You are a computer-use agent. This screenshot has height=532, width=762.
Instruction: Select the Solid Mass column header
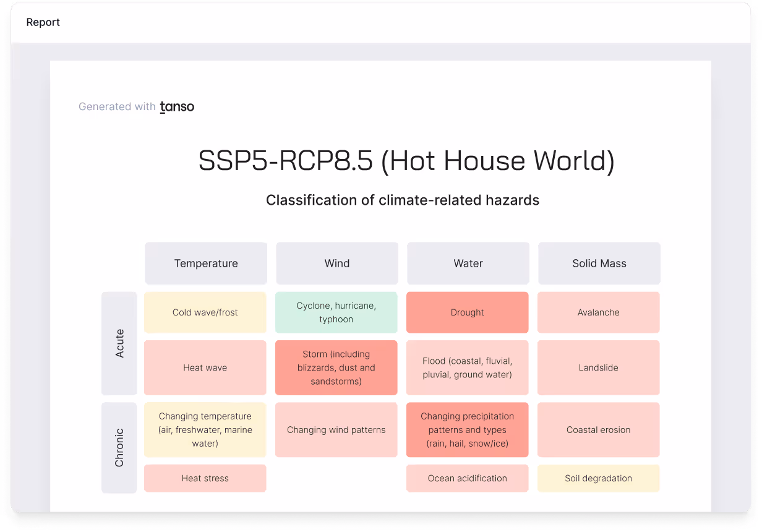pyautogui.click(x=599, y=264)
